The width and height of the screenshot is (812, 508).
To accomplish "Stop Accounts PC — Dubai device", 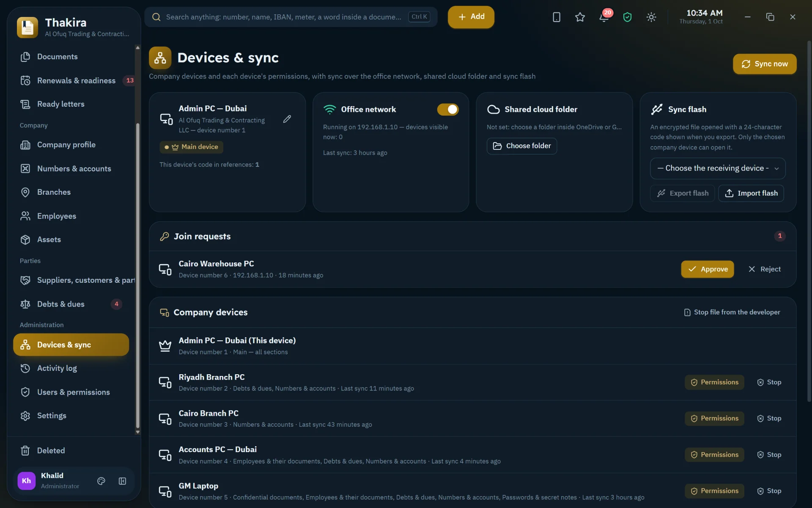I will pos(769,455).
